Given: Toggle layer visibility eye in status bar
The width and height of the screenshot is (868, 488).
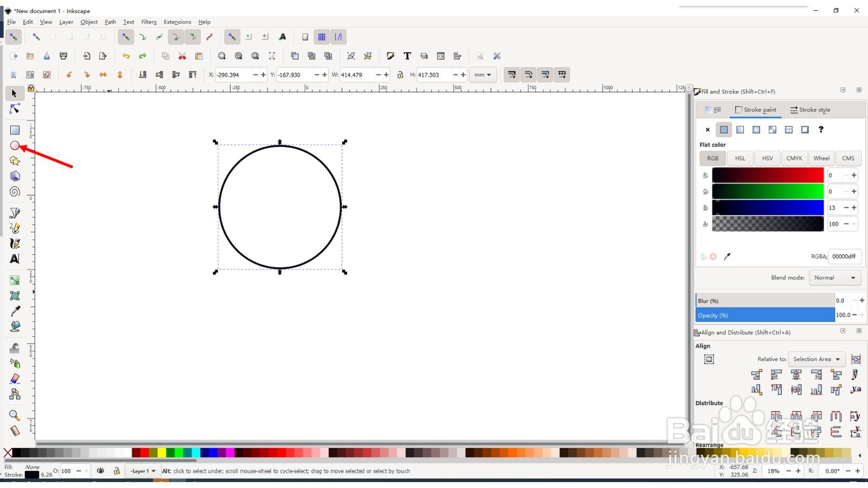Looking at the screenshot, I should click(100, 471).
